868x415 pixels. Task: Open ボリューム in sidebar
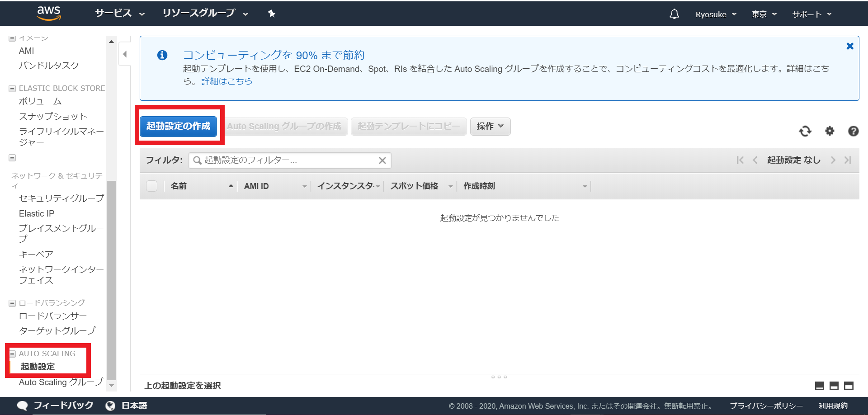click(40, 102)
